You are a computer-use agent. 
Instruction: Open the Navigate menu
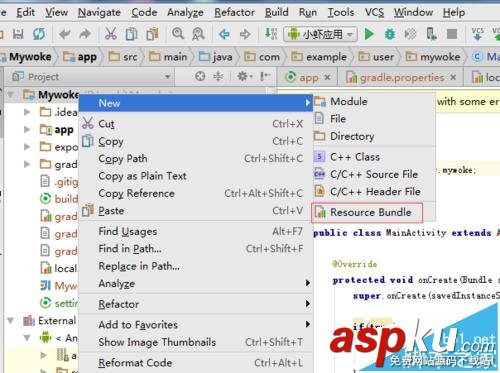pyautogui.click(x=99, y=13)
